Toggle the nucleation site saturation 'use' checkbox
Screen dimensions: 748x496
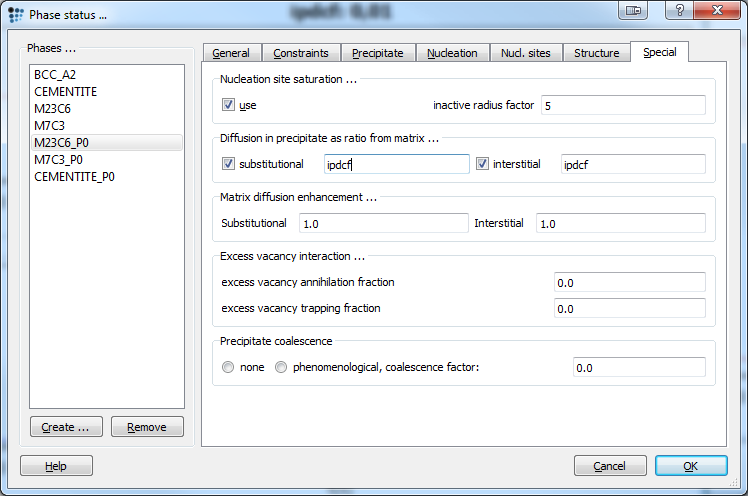tap(229, 105)
